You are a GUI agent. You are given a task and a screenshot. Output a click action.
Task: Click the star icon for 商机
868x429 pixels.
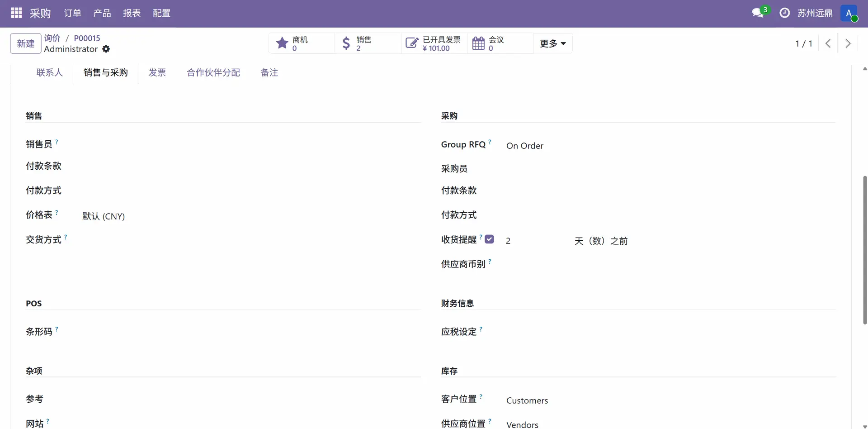click(x=282, y=43)
